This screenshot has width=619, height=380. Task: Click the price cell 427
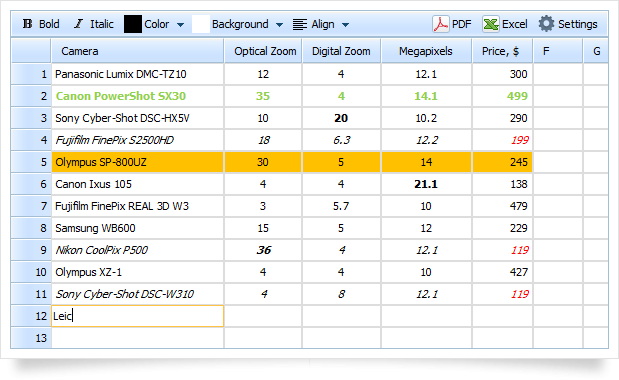[x=503, y=272]
